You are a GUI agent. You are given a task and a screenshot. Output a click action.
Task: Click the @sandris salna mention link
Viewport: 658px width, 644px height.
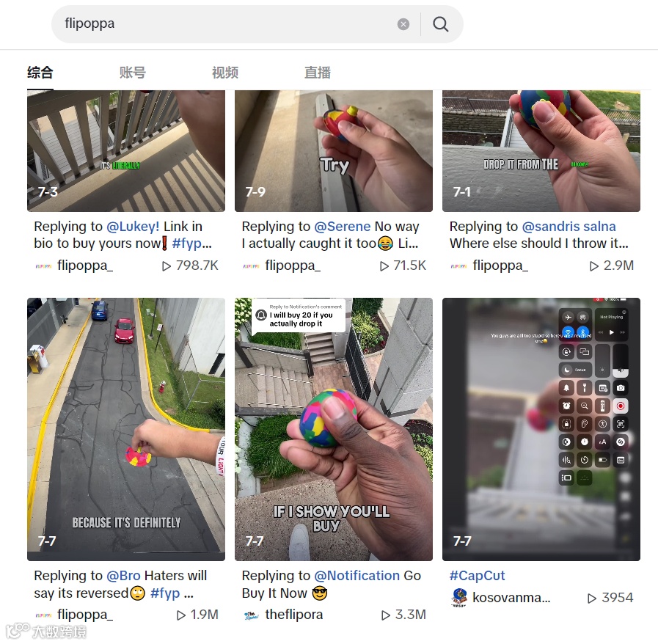pyautogui.click(x=569, y=227)
